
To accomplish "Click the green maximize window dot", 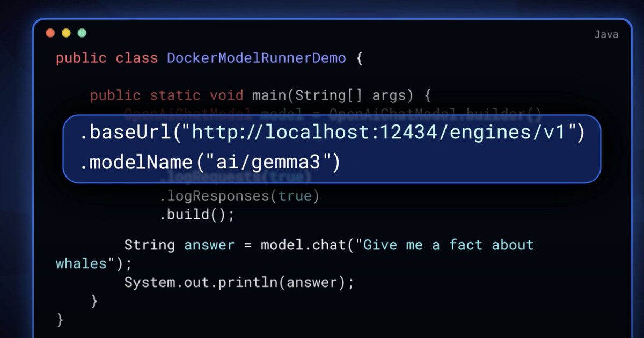I will click(82, 33).
